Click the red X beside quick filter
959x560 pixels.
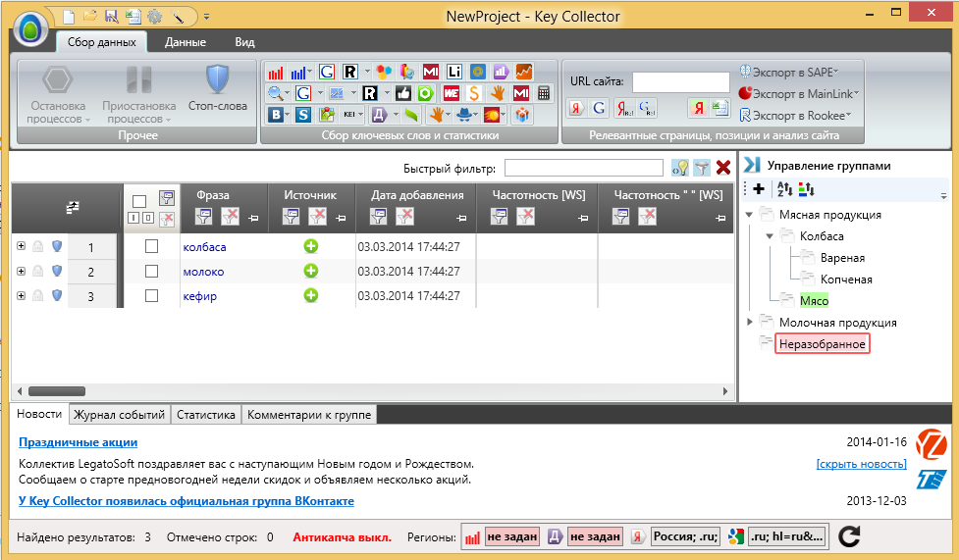tap(723, 168)
